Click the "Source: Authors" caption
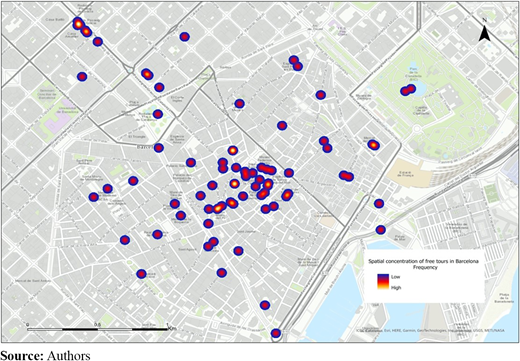Screen dimensions: 520x361 pos(45,355)
